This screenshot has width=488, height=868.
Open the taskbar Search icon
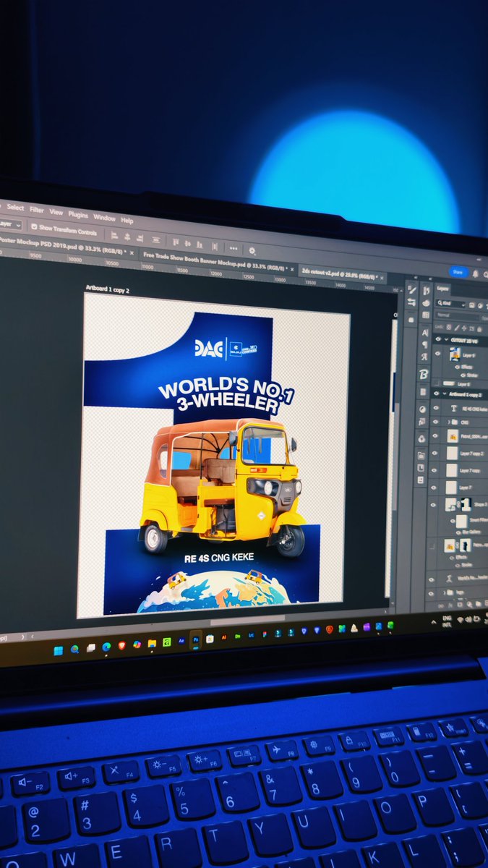coord(74,649)
